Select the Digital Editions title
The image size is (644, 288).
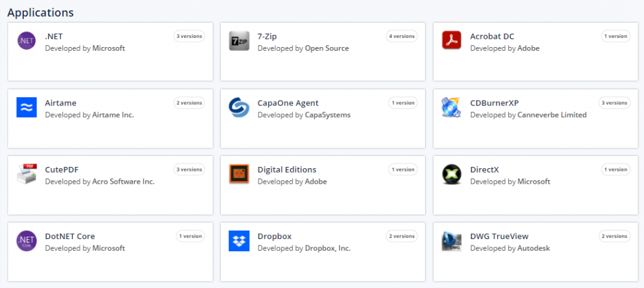pos(287,169)
